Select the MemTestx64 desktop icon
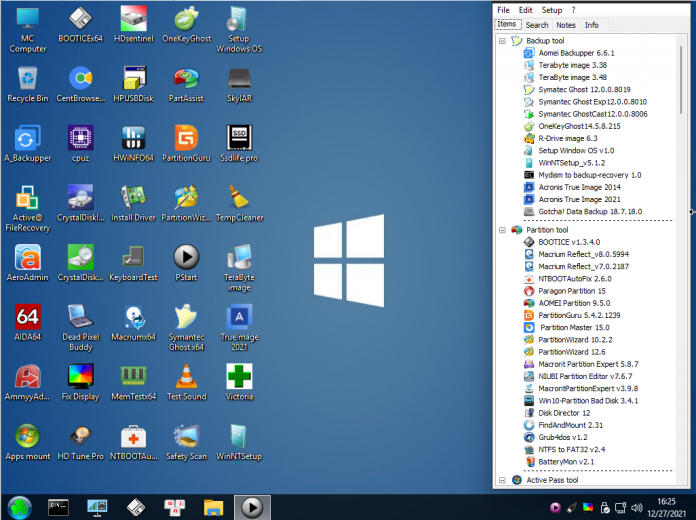The height and width of the screenshot is (520, 696). pos(134,382)
